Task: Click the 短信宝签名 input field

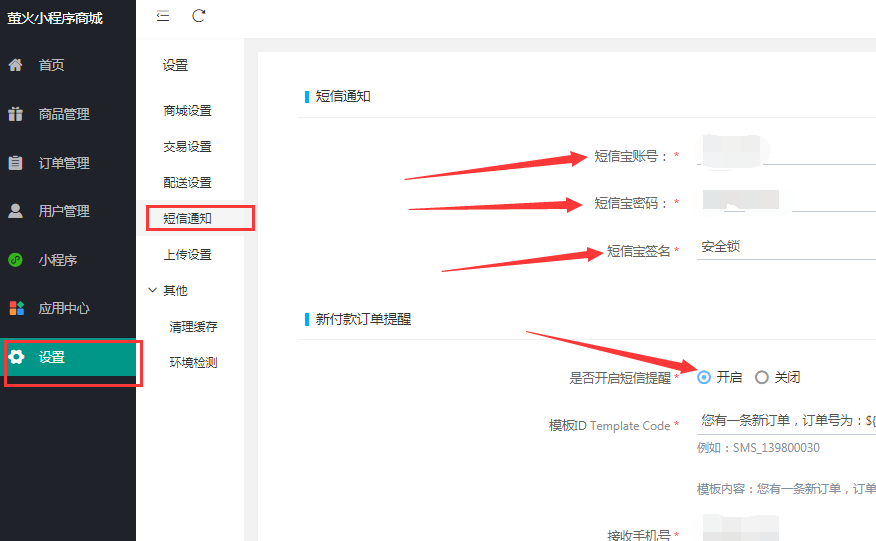Action: click(x=785, y=247)
